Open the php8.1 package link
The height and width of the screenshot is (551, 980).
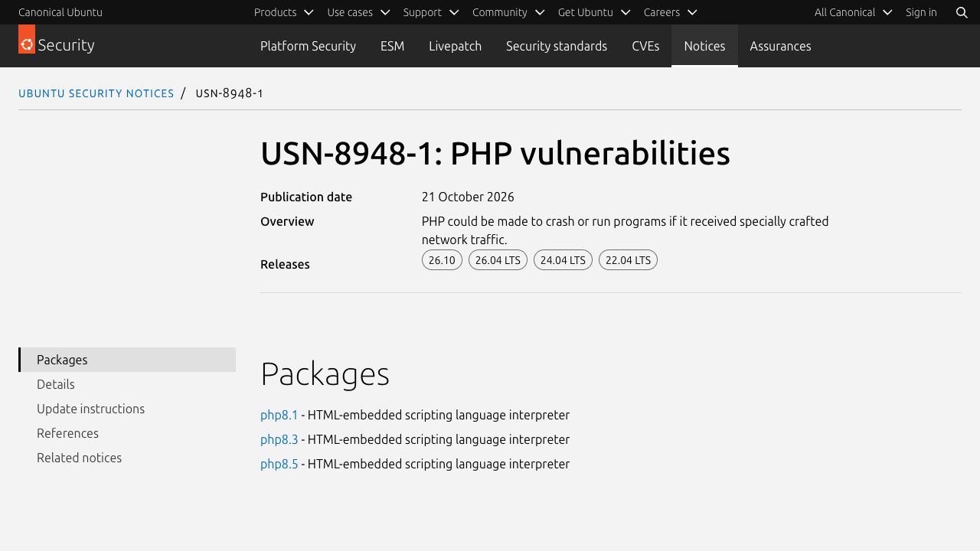(x=279, y=415)
